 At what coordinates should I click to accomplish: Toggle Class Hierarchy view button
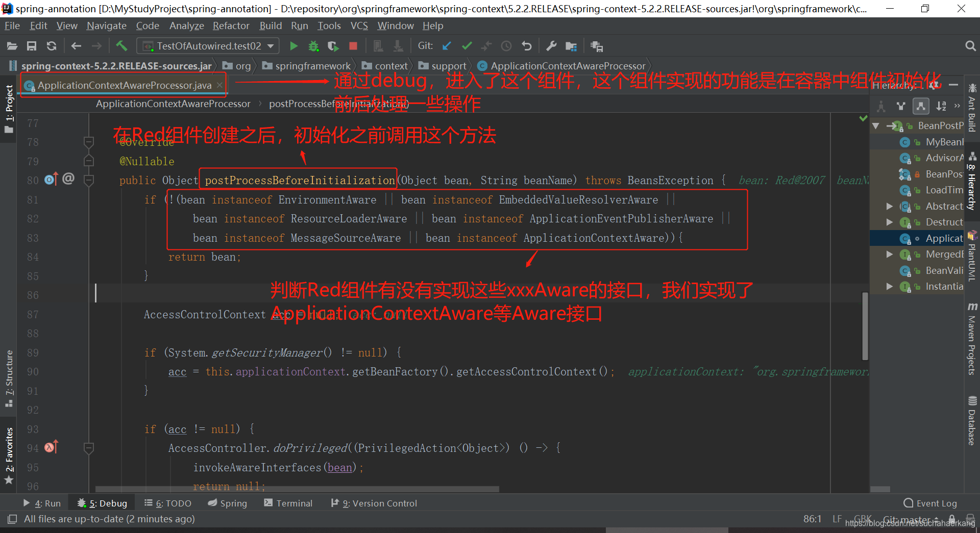[x=881, y=106]
